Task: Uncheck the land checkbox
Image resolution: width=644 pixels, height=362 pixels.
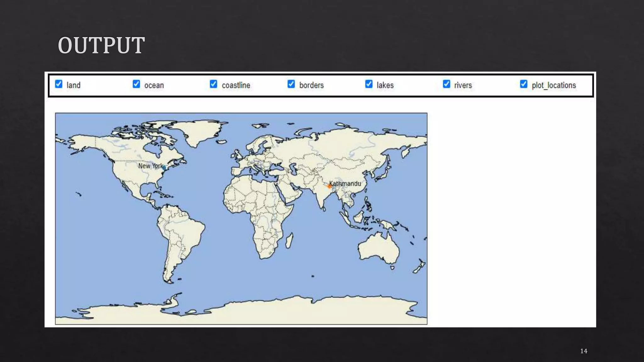Action: (59, 84)
